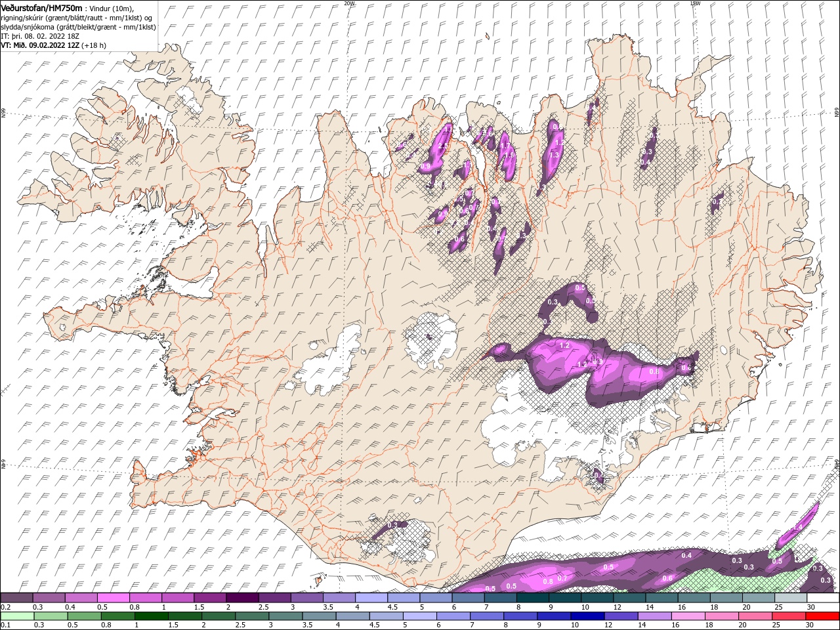Select snow legend swatch between 12 and 14
Screen dimensions: 840x630
(630, 598)
